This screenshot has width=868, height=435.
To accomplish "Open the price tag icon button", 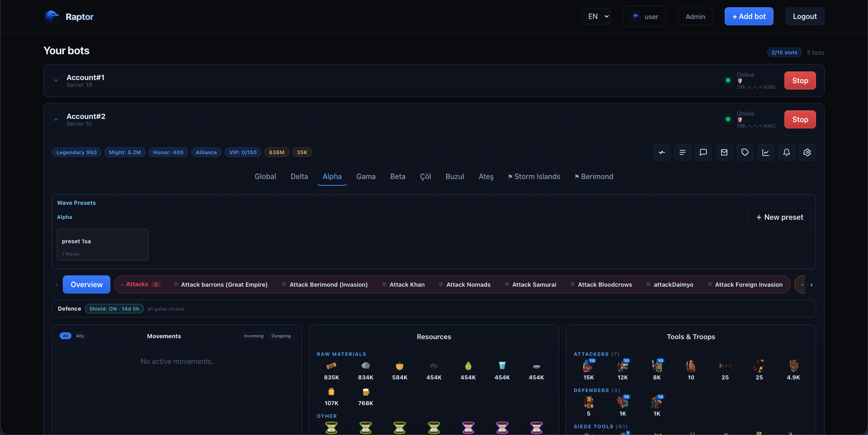I will (745, 152).
